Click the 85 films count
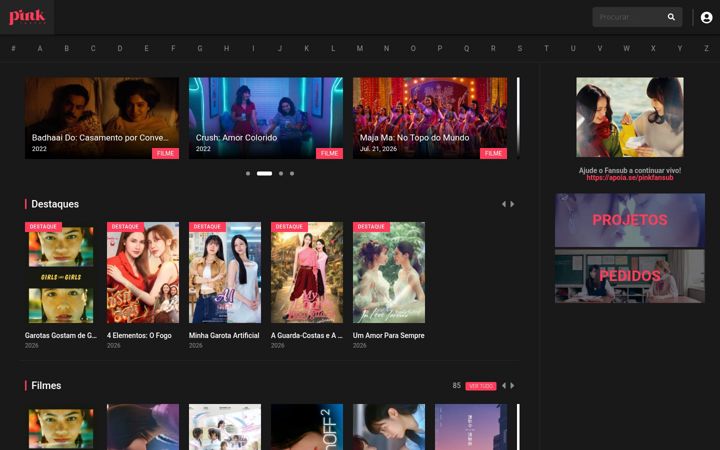This screenshot has width=720, height=450. [x=456, y=386]
